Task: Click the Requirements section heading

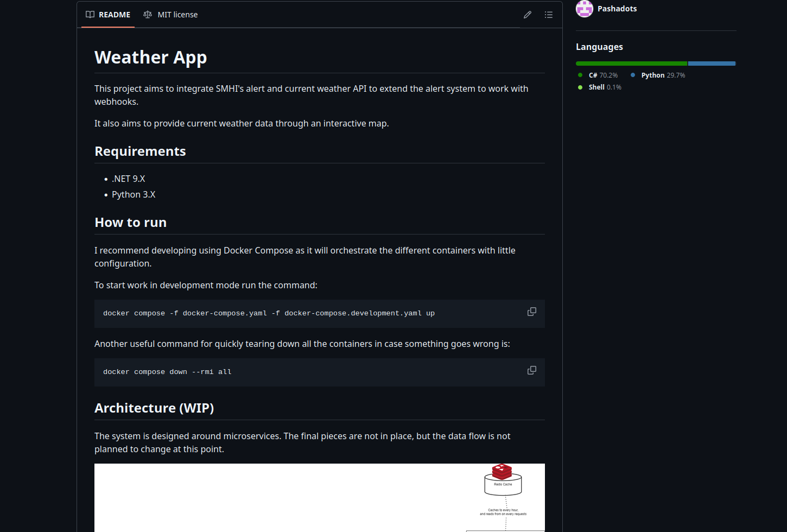Action: point(140,151)
